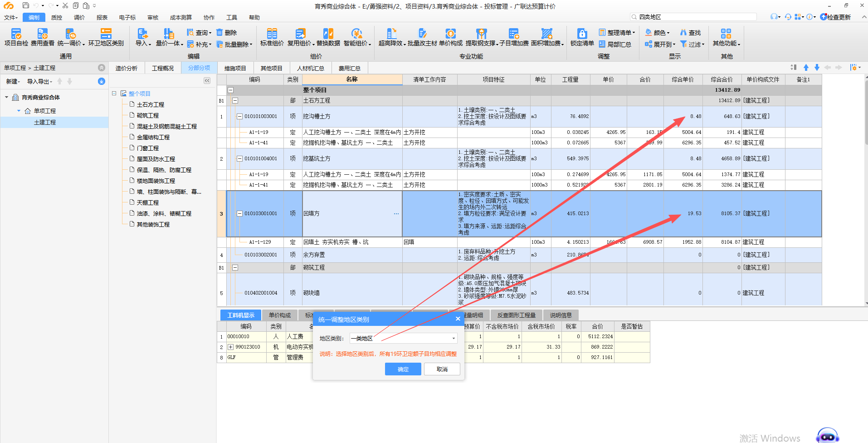
Task: Click the search box containing 四类地区
Action: click(x=694, y=17)
